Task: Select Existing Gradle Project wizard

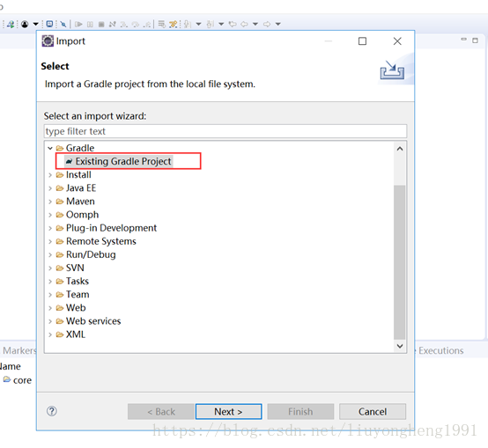Action: pyautogui.click(x=123, y=161)
